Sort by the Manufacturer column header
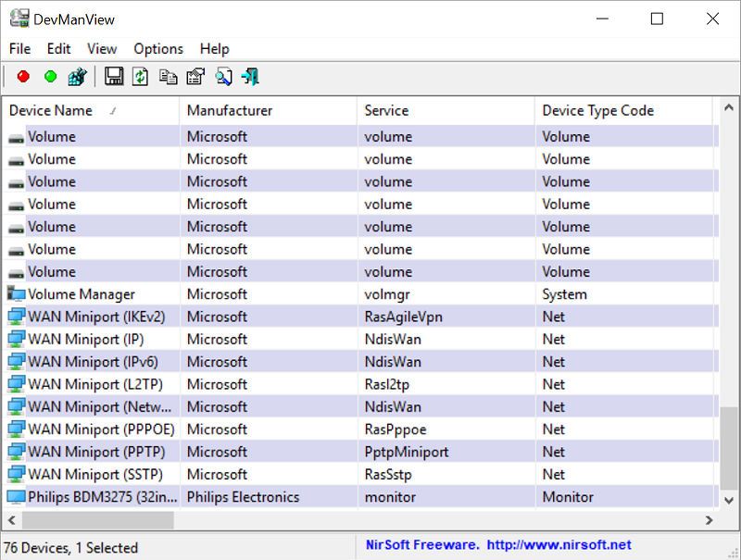This screenshot has height=560, width=741. click(x=268, y=110)
